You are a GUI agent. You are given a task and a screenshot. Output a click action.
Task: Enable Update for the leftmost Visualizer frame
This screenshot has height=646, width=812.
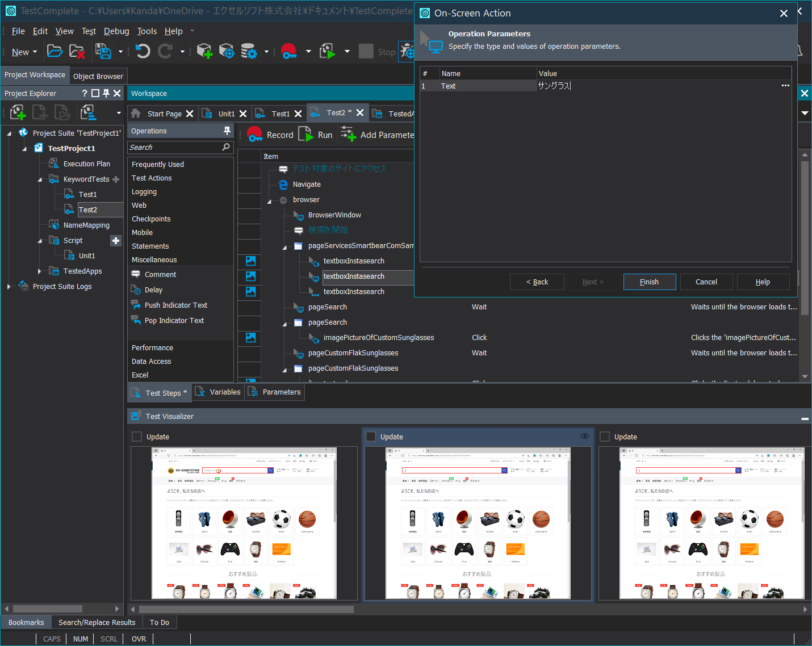pos(136,437)
